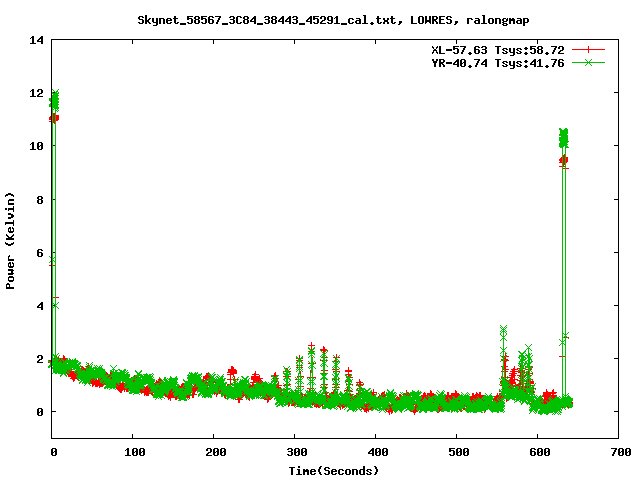This screenshot has width=640, height=480.
Task: Click x-axis tick label 300
Action: pos(297,452)
